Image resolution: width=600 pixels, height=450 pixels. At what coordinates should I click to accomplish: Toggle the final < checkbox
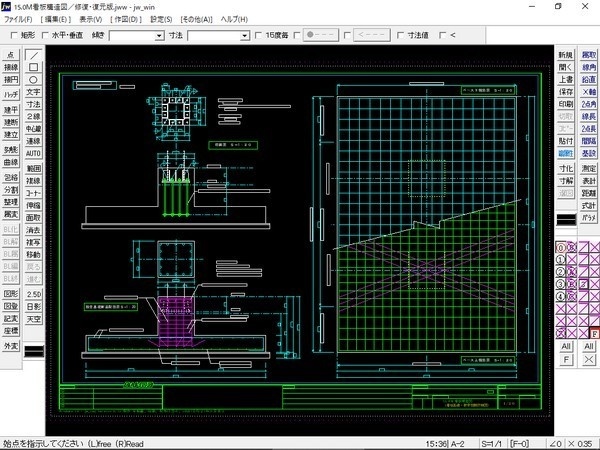pyautogui.click(x=443, y=35)
